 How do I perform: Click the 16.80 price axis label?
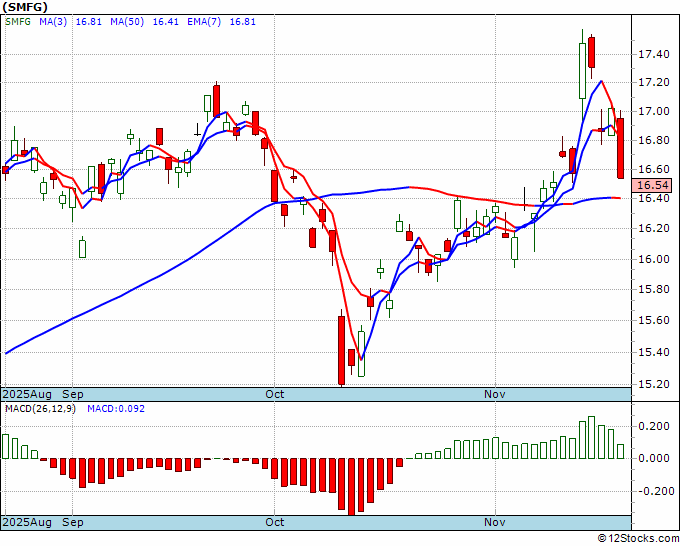[x=654, y=140]
